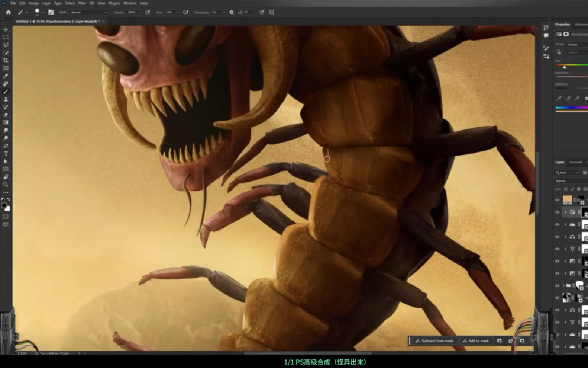Toggle the brush settings panel icon in the options bar
The height and width of the screenshot is (368, 588).
tap(51, 12)
